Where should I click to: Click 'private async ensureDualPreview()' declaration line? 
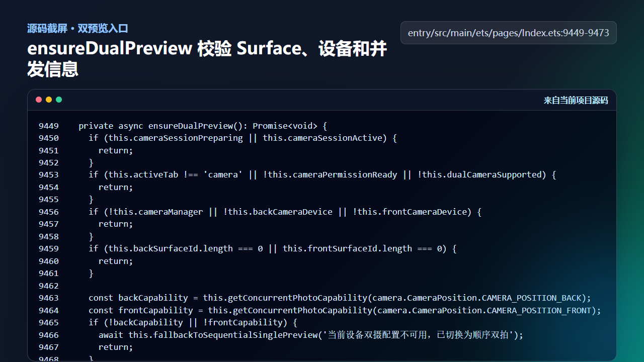click(x=203, y=126)
